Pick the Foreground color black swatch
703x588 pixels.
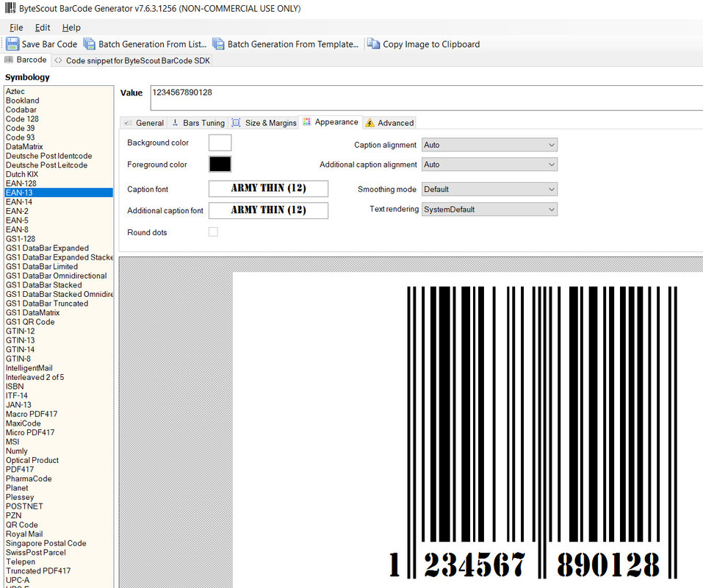pos(220,164)
